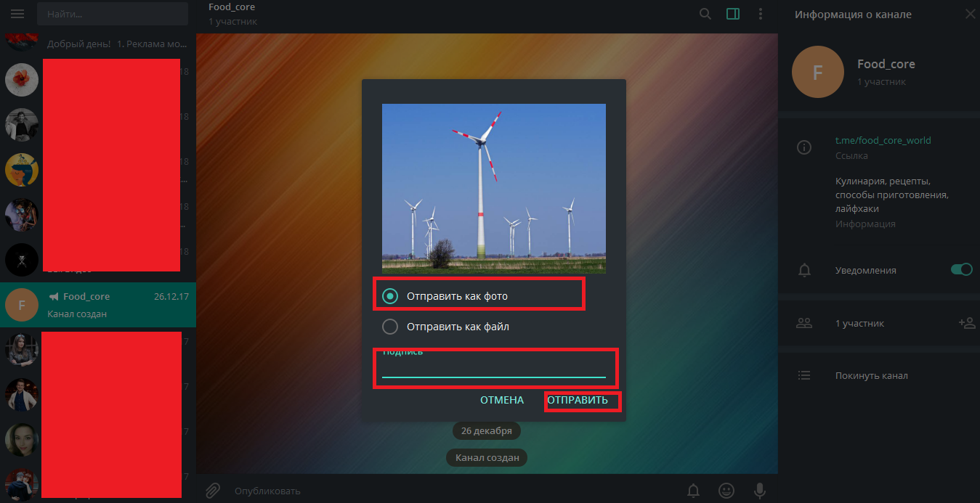The image size is (980, 503).
Task: Click the add member icon
Action: click(966, 323)
